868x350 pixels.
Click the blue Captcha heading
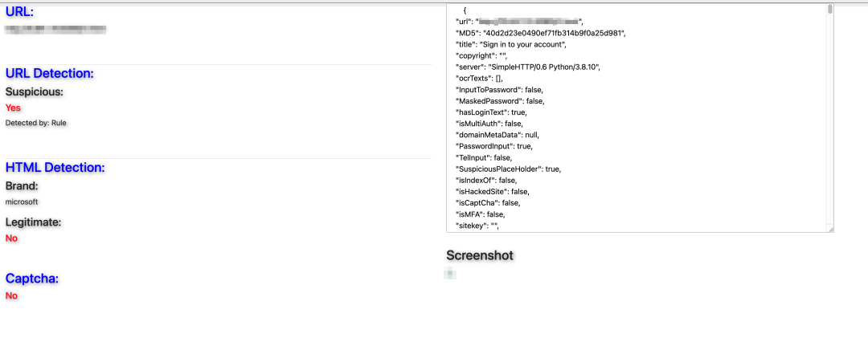click(x=32, y=279)
